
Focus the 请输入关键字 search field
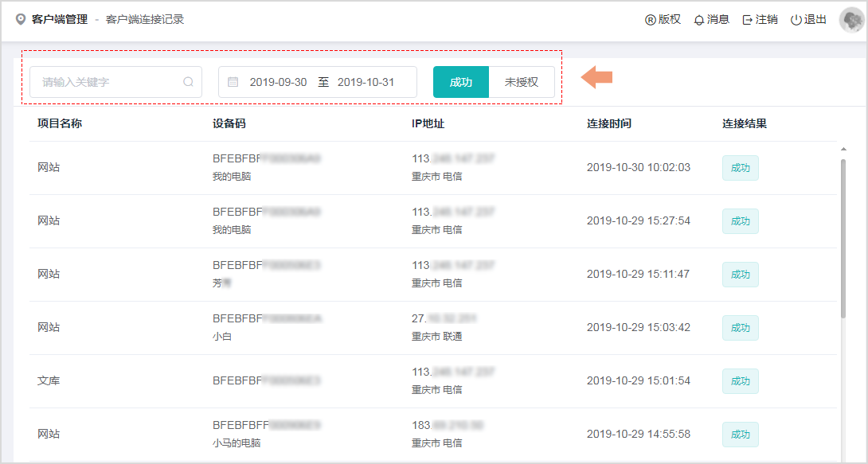108,82
